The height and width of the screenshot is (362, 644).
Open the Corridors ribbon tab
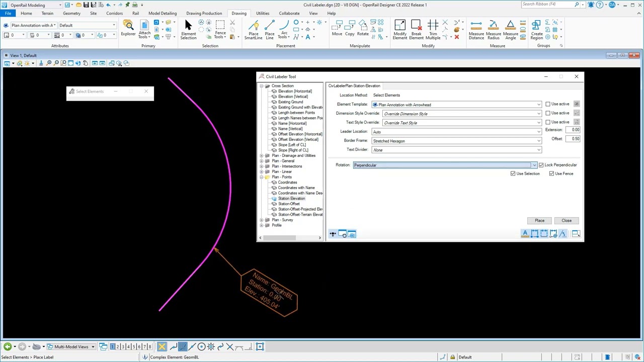[114, 13]
